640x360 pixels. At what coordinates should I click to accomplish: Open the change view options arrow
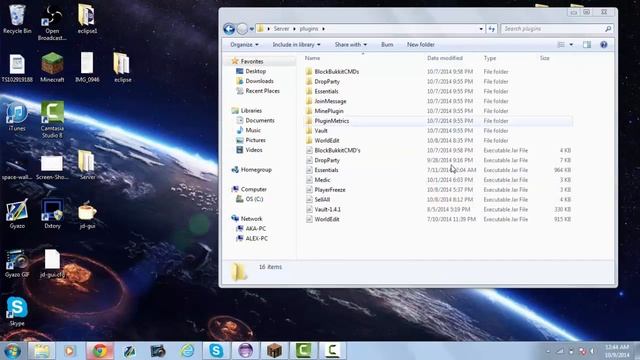[x=571, y=44]
